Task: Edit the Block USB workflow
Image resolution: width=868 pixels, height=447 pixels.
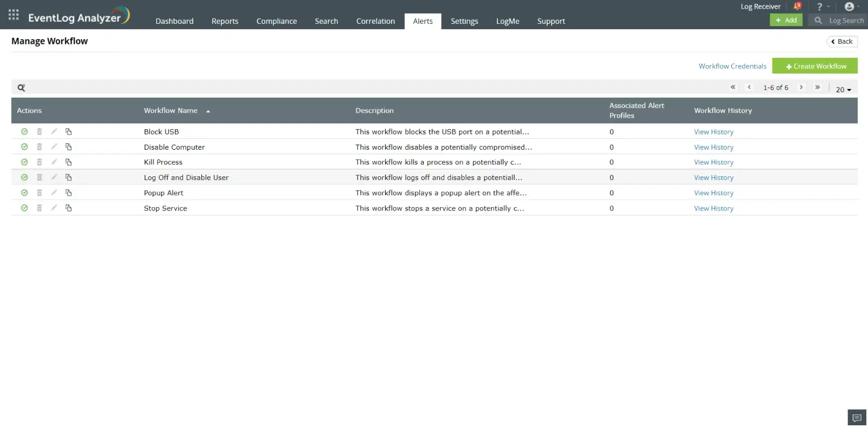Action: point(54,131)
